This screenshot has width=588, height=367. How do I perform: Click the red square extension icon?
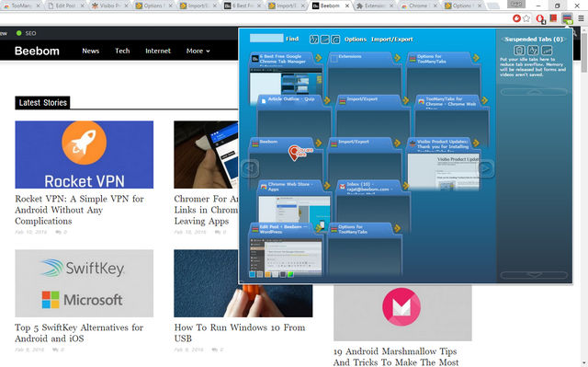pyautogui.click(x=553, y=18)
